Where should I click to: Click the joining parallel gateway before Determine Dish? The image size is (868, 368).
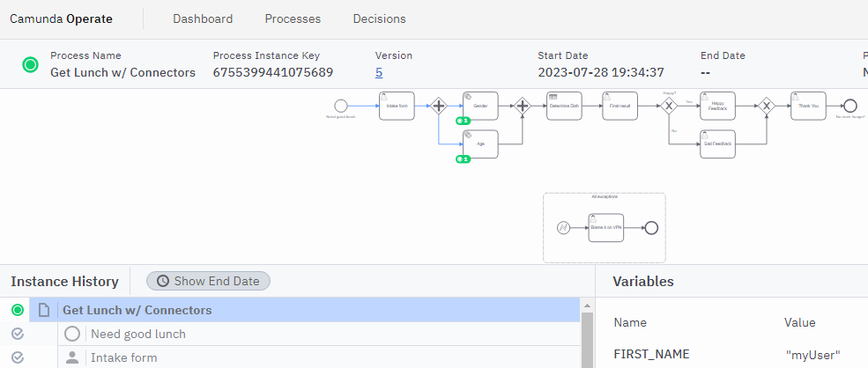click(522, 106)
